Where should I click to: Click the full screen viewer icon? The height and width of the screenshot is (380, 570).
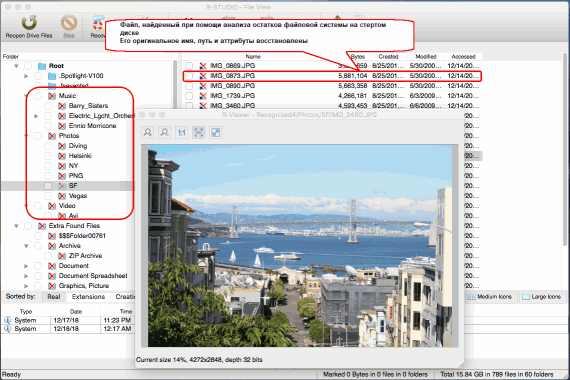tap(216, 132)
